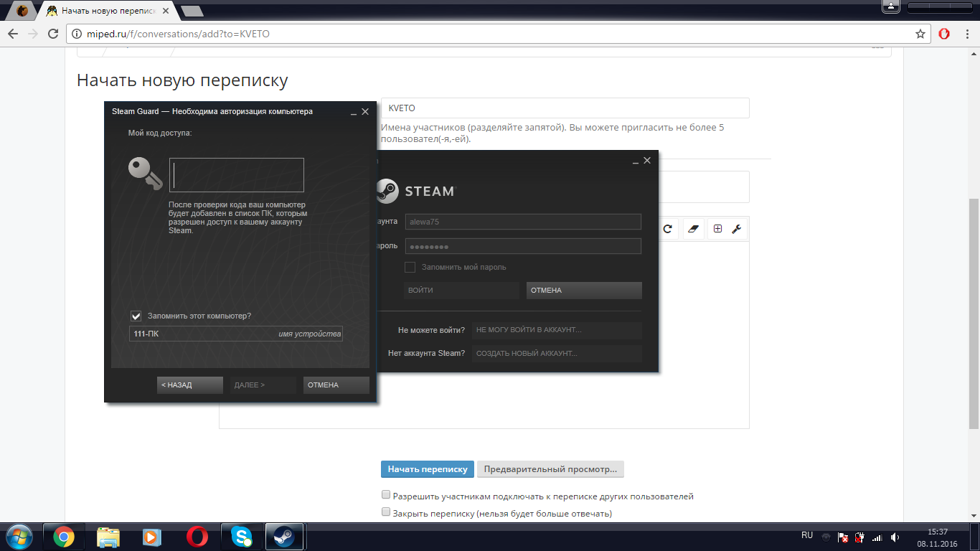Click 'НЕ МОГУ ВОЙТИ В АККАУНТ...' button

tap(557, 330)
